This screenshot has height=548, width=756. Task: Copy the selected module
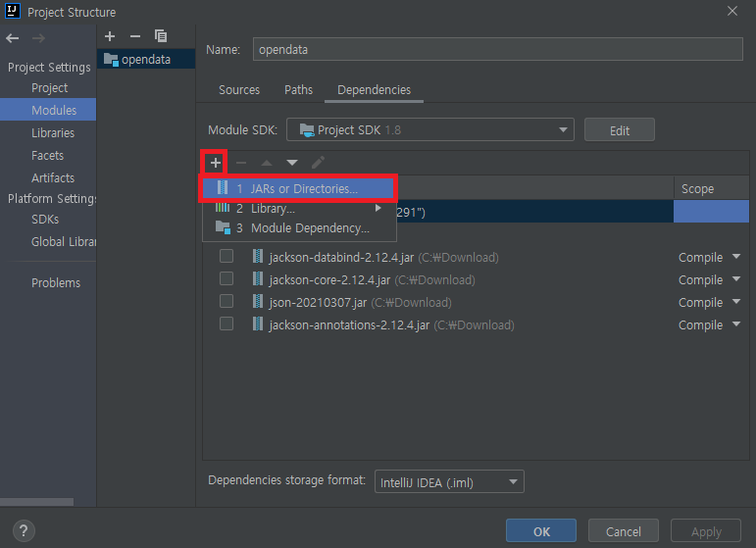point(161,36)
